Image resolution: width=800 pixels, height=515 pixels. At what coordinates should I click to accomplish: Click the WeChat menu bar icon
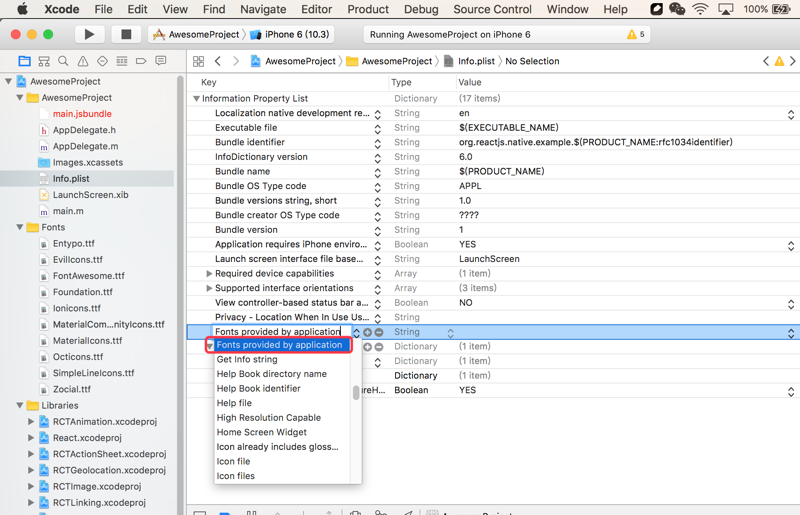(677, 9)
